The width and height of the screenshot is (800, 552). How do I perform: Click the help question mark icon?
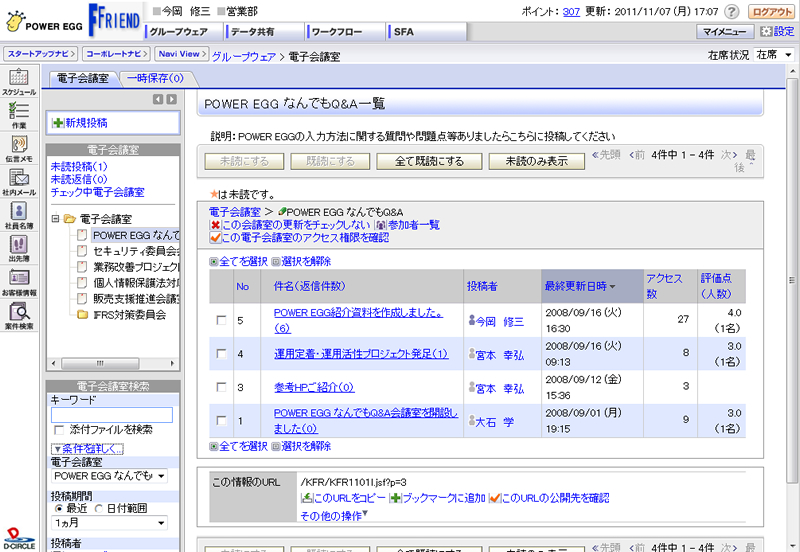click(x=732, y=12)
